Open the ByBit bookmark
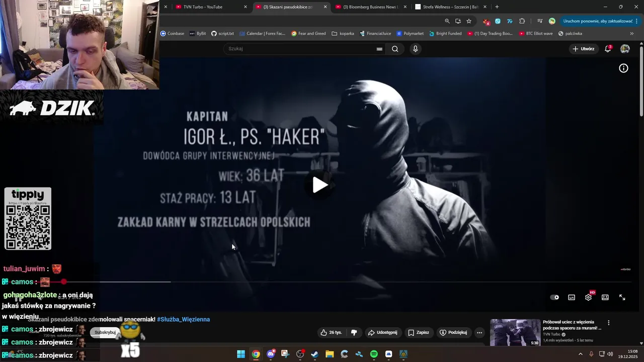 (x=198, y=34)
